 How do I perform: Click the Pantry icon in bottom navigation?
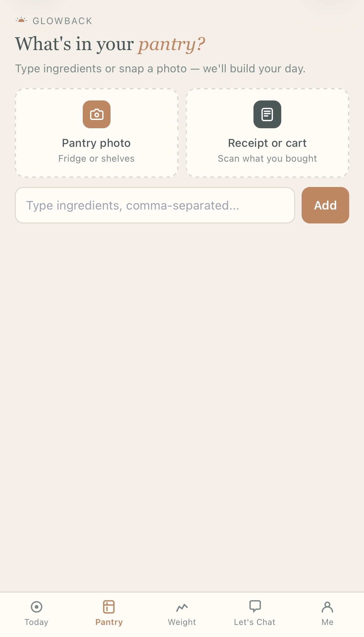109,607
